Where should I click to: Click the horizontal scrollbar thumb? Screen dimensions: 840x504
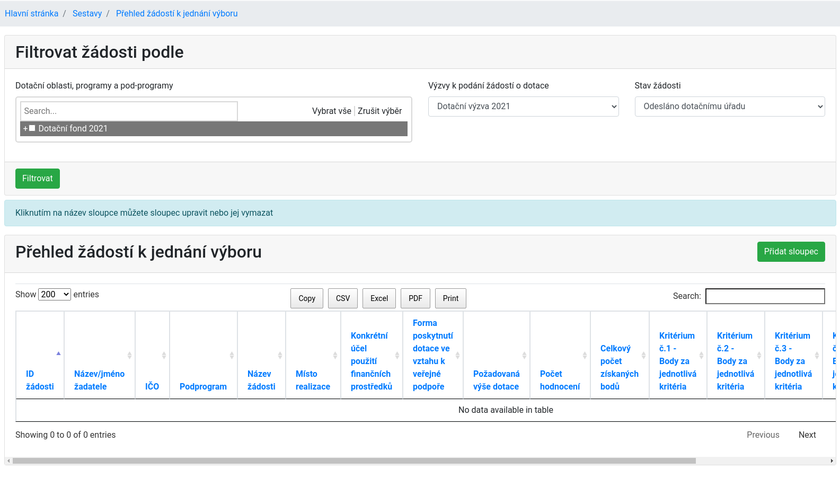[353, 461]
